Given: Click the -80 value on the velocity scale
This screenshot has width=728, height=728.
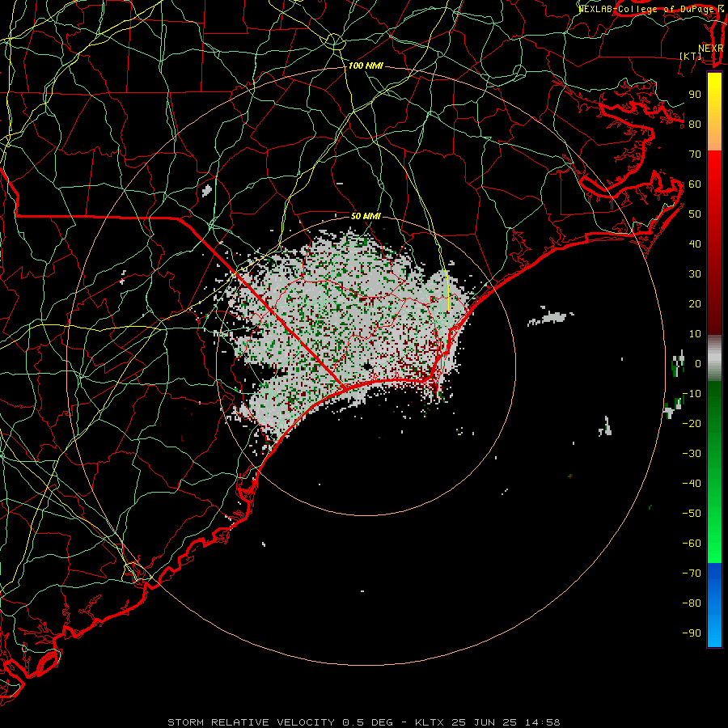Looking at the screenshot, I should pos(692,603).
